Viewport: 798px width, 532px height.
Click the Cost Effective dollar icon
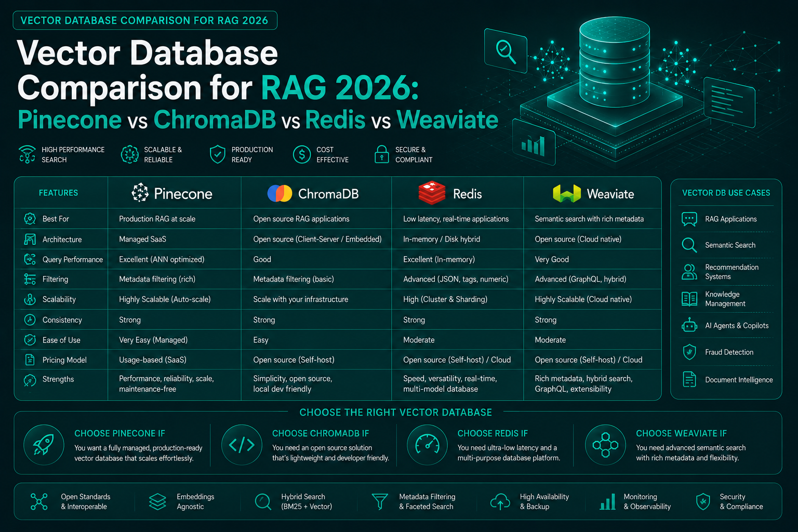coord(302,154)
